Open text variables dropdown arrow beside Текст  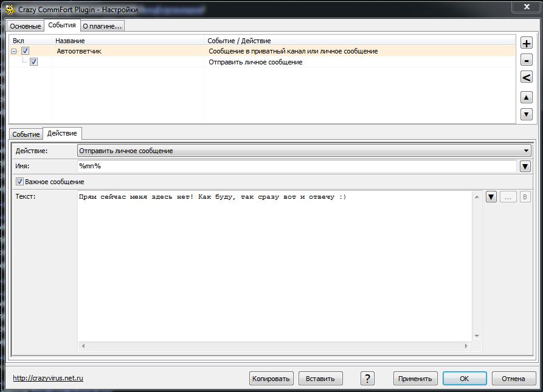491,197
